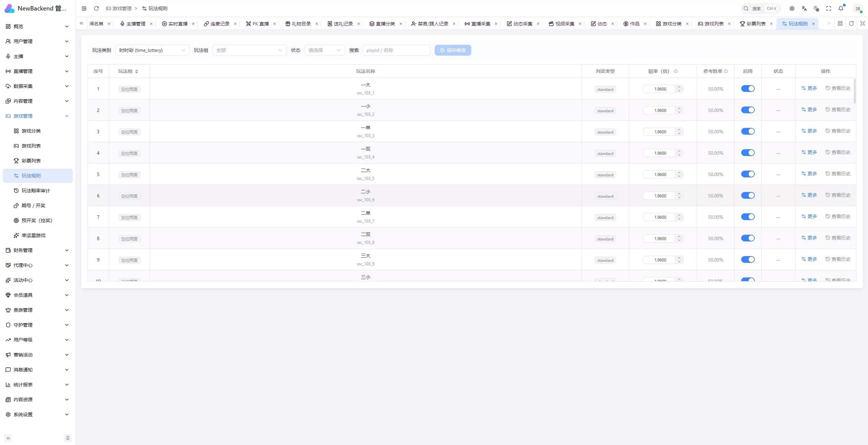Open the language translation icon
The image size is (868, 445).
click(804, 8)
